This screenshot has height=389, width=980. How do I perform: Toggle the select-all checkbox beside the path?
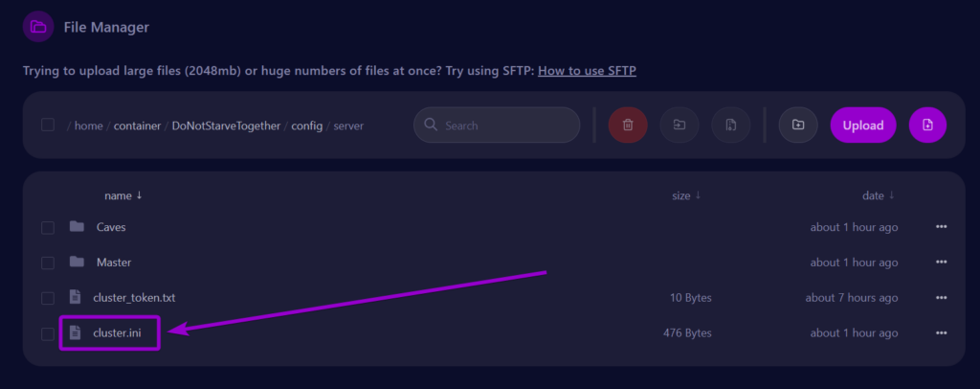click(x=48, y=126)
